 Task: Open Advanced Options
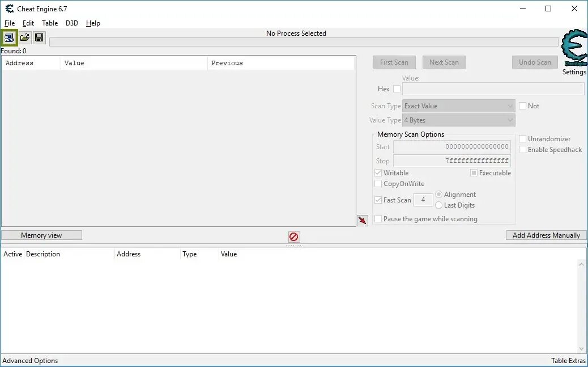point(30,361)
